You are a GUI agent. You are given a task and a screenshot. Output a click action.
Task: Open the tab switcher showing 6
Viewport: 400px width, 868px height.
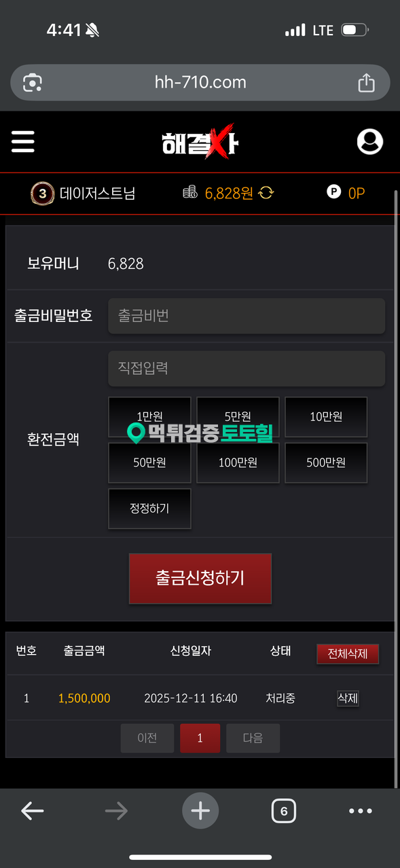point(284,811)
